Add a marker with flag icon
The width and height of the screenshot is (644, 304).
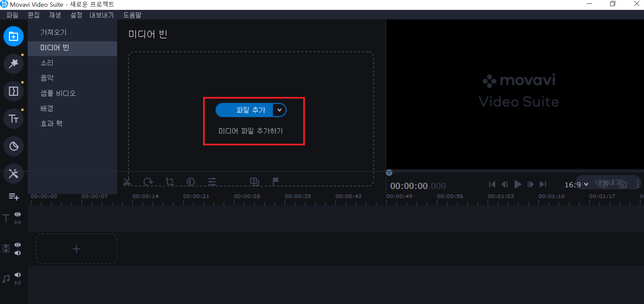(276, 182)
